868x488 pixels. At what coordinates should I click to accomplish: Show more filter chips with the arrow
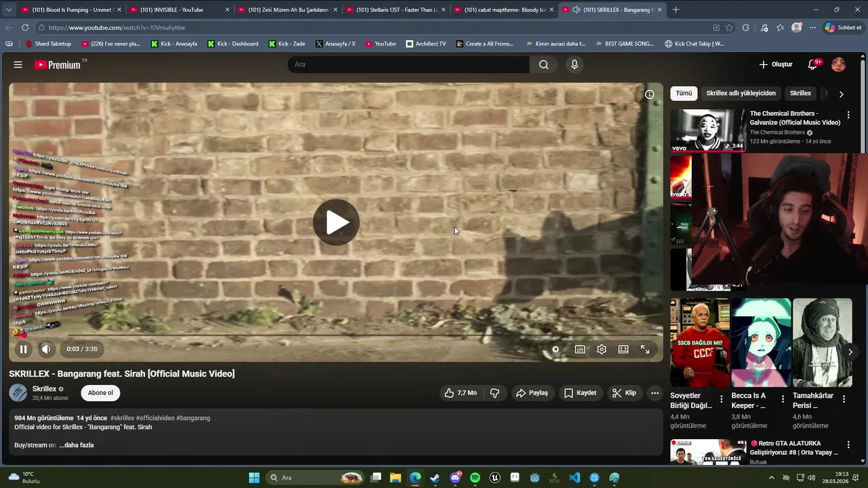842,94
